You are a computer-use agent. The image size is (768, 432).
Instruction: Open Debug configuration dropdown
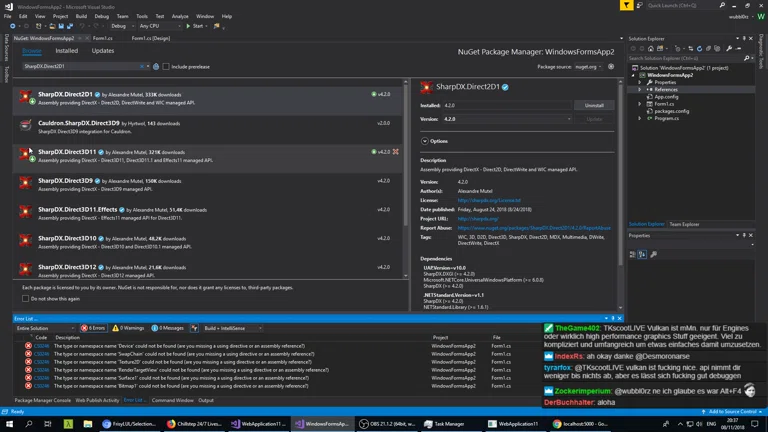[122, 26]
